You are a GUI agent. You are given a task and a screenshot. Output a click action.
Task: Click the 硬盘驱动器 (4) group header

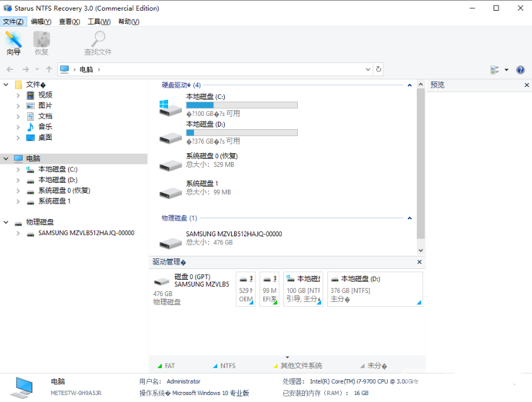[181, 85]
